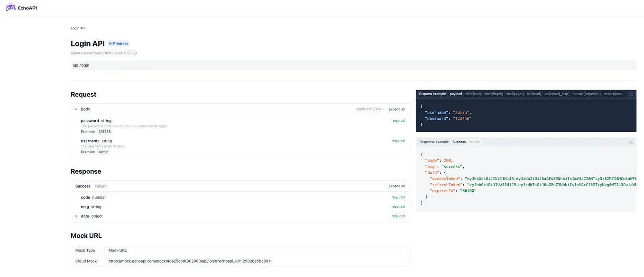Select the clojure(clj_http) code example
Viewport: 644px width, 277px height.
point(556,94)
